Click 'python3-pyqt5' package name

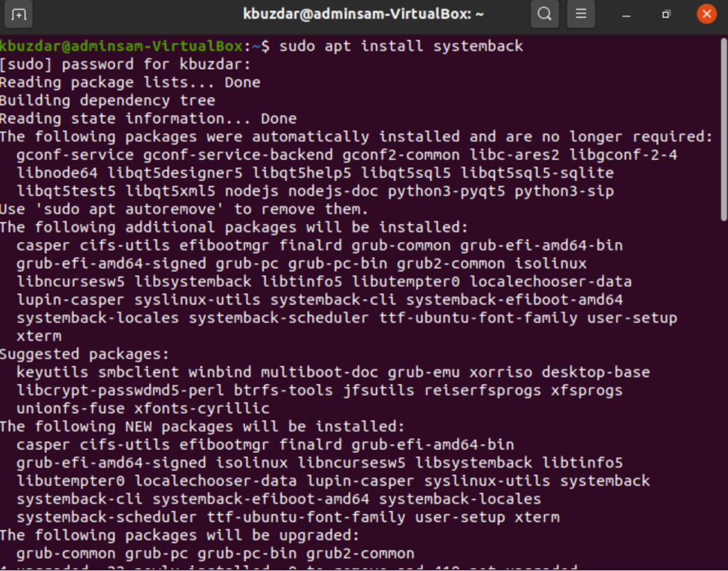446,191
